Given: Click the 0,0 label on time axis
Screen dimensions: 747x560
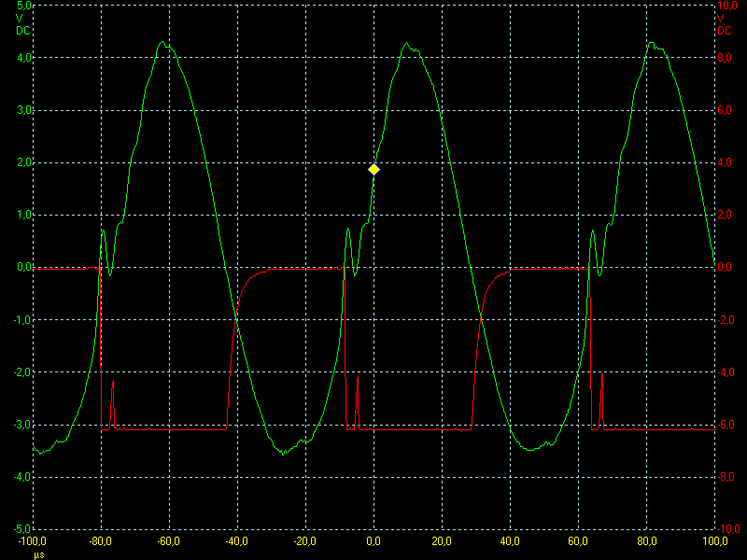Looking at the screenshot, I should [373, 541].
